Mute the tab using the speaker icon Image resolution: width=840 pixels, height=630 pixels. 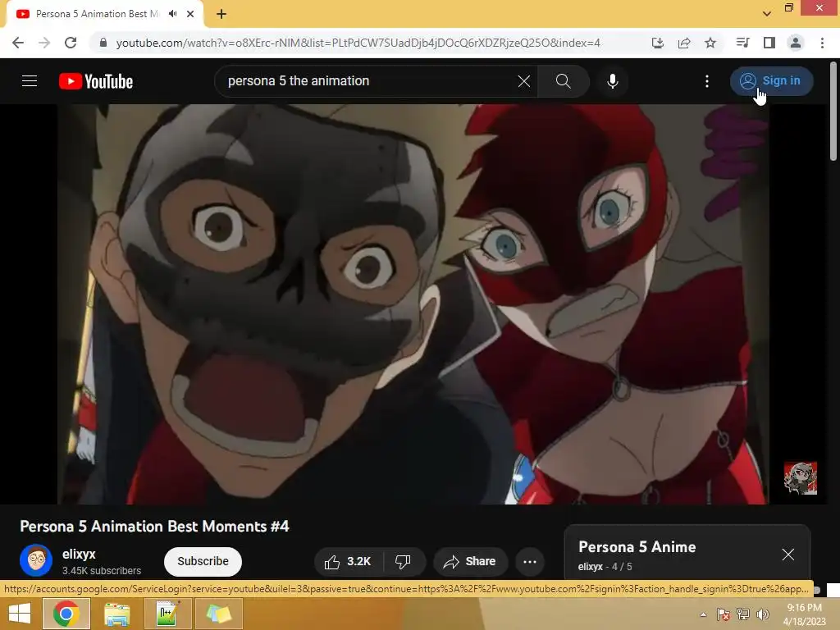[172, 14]
